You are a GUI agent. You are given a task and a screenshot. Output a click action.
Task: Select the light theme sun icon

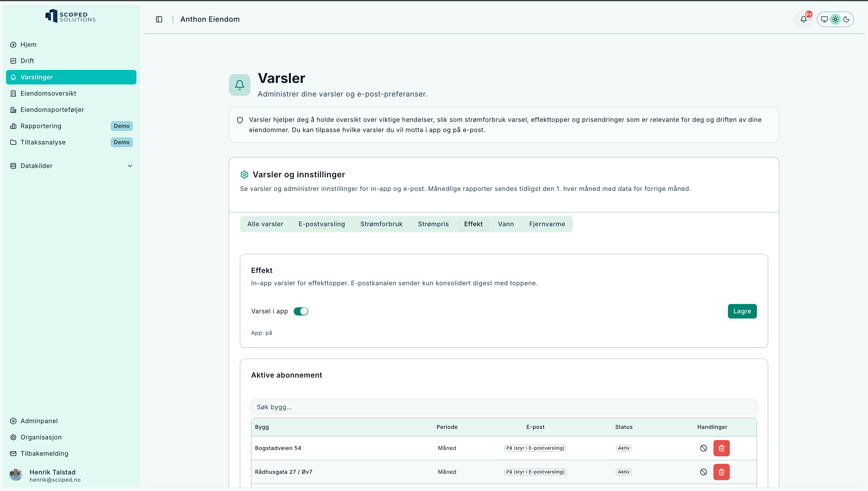click(x=835, y=19)
